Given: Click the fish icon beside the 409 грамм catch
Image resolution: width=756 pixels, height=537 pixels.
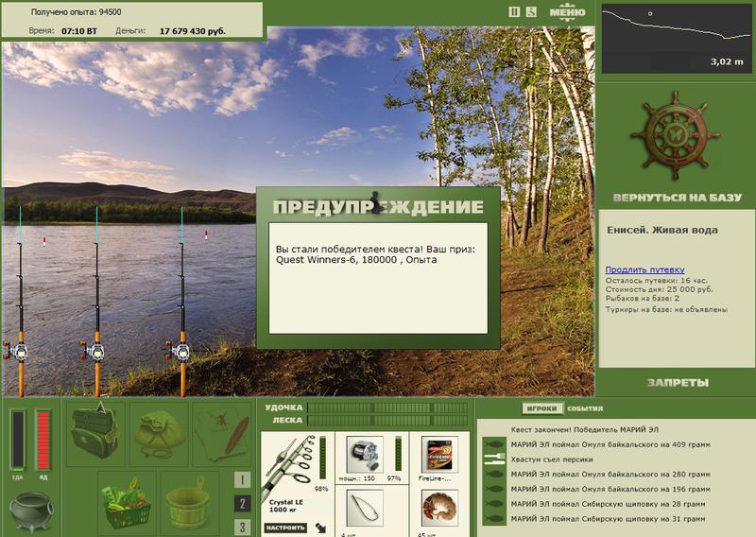Looking at the screenshot, I should [494, 444].
